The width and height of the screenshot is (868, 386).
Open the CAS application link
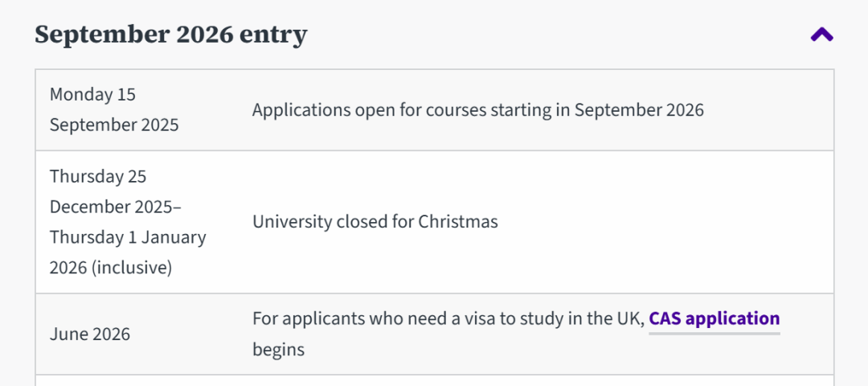click(714, 318)
